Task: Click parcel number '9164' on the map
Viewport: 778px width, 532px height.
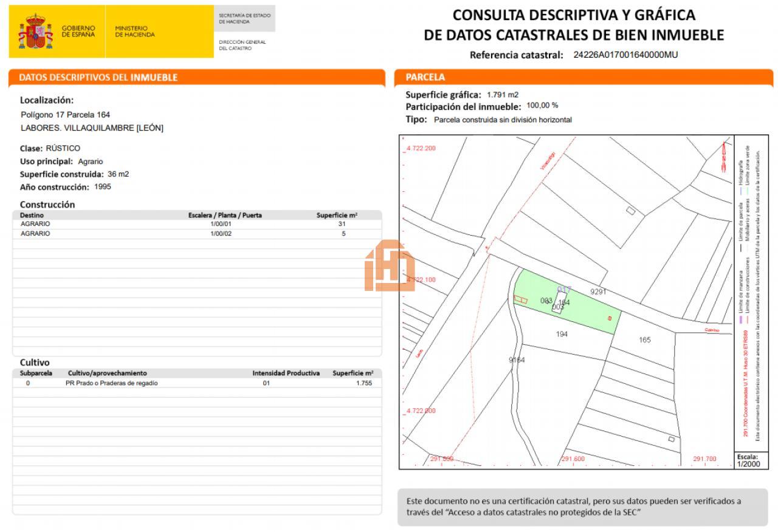Action: coord(517,360)
